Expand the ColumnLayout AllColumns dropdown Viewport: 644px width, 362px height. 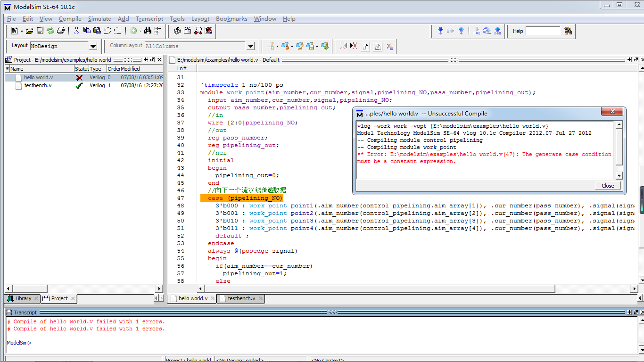250,46
